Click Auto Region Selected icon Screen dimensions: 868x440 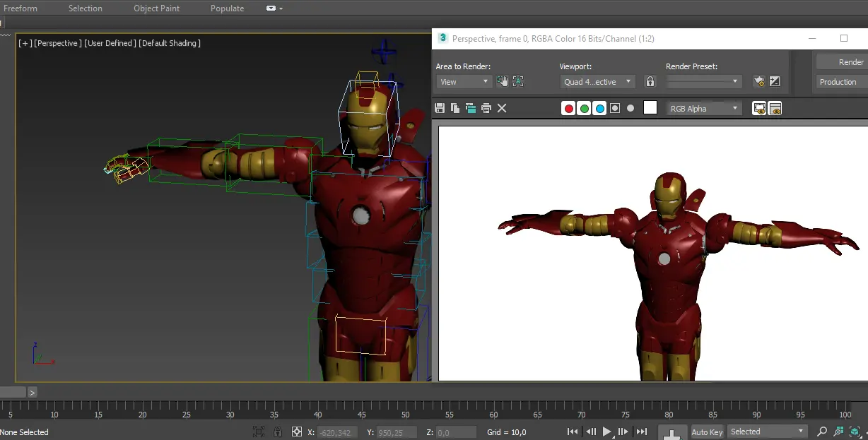click(x=518, y=81)
